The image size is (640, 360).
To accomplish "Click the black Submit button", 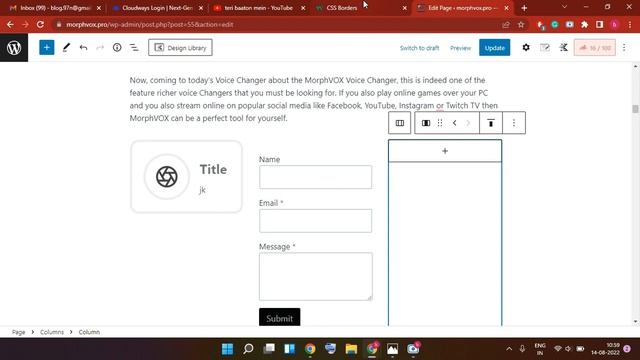I will (x=280, y=318).
